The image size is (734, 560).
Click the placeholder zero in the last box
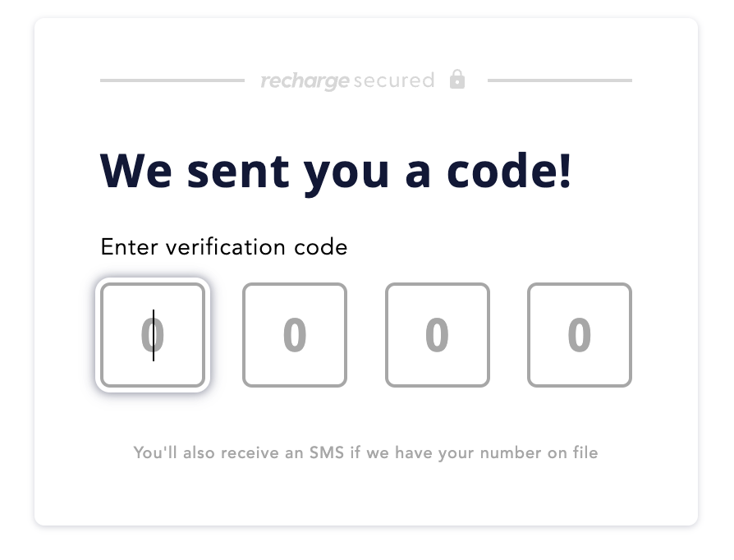click(x=580, y=335)
